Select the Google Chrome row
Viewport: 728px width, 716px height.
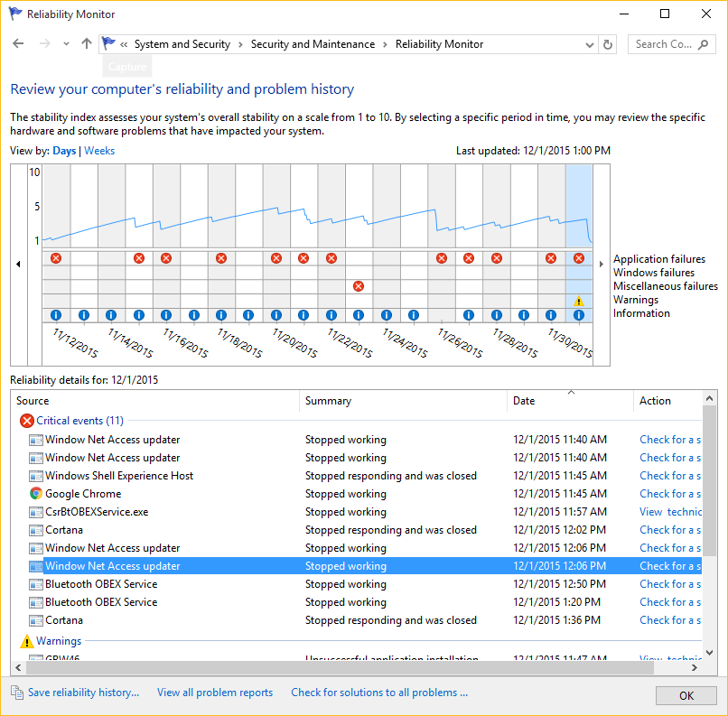pyautogui.click(x=365, y=494)
